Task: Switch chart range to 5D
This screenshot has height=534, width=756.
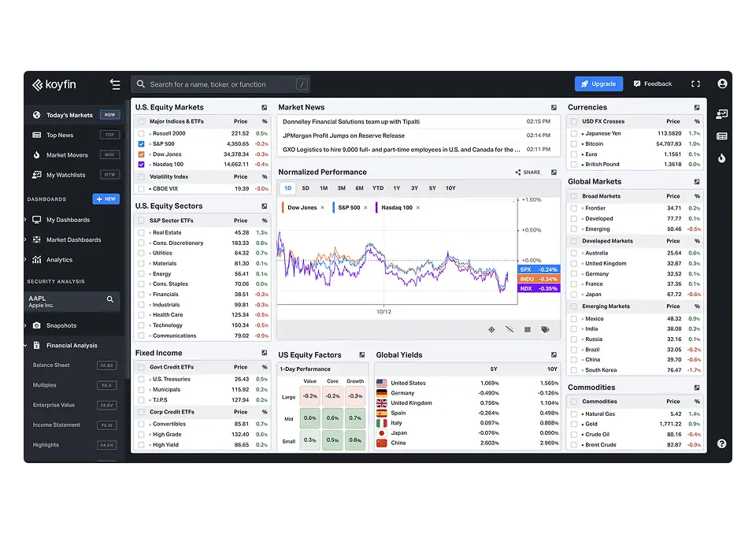Action: pyautogui.click(x=306, y=188)
